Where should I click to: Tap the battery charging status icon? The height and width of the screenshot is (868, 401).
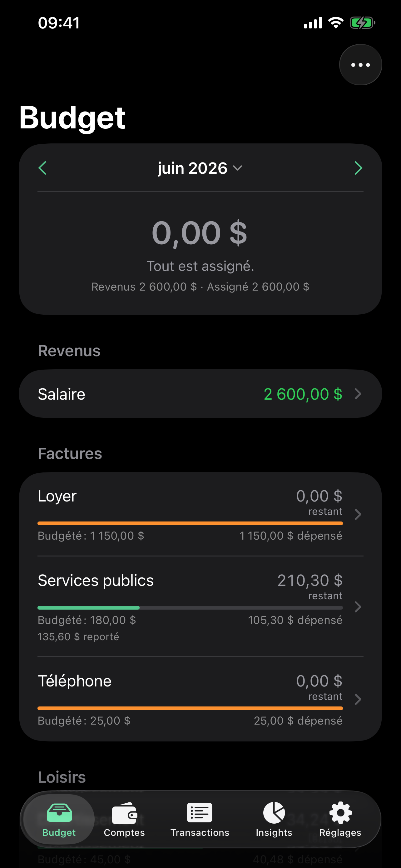(362, 23)
